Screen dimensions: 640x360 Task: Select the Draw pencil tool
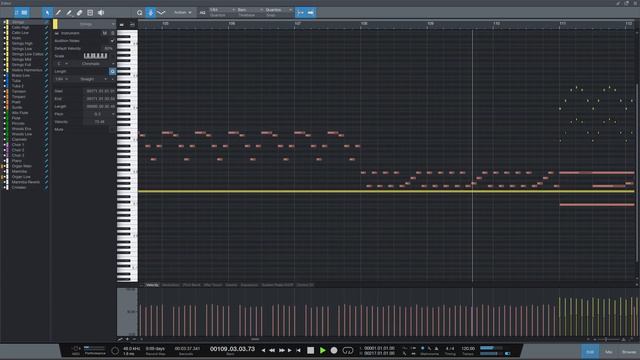coord(58,13)
